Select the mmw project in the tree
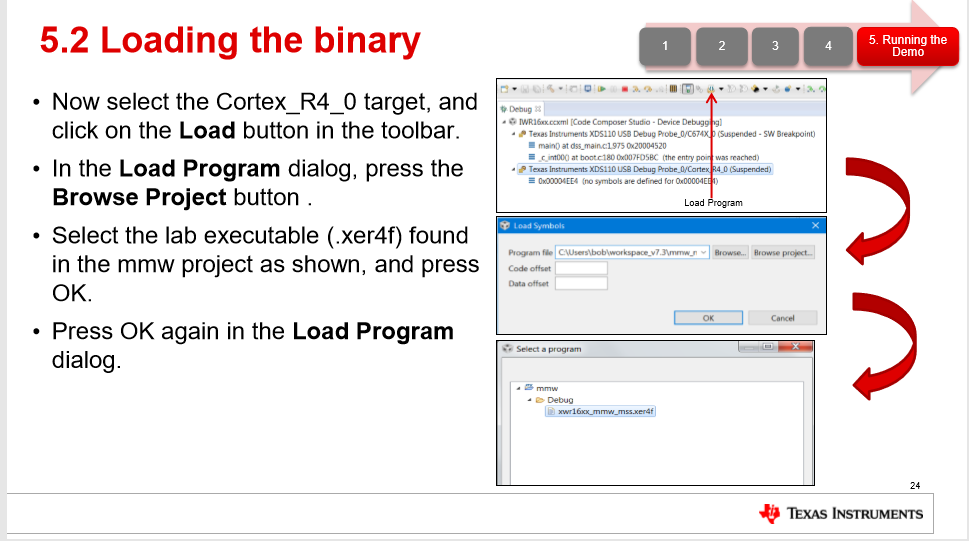Image resolution: width=969 pixels, height=541 pixels. click(542, 388)
